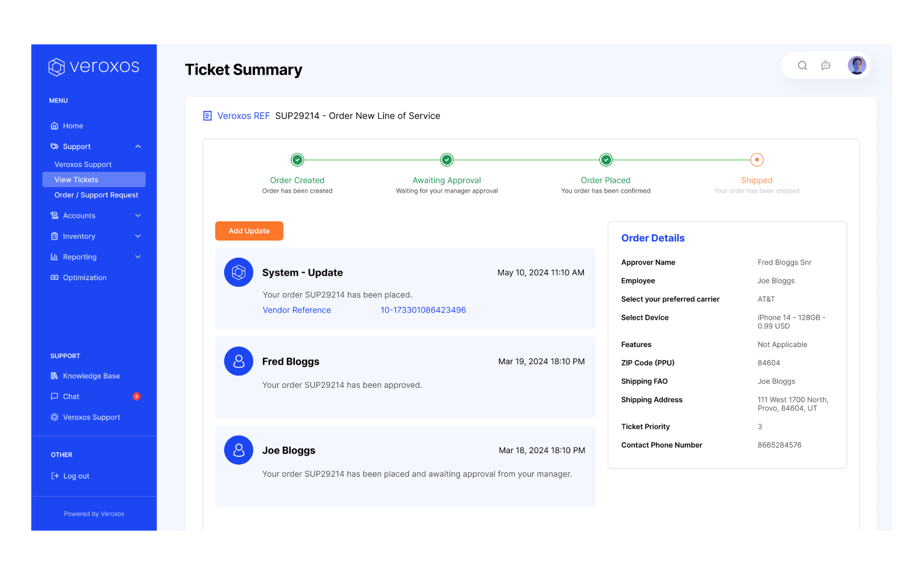This screenshot has width=924, height=575.
Task: Open Chat with 5 unread badge
Action: [71, 397]
